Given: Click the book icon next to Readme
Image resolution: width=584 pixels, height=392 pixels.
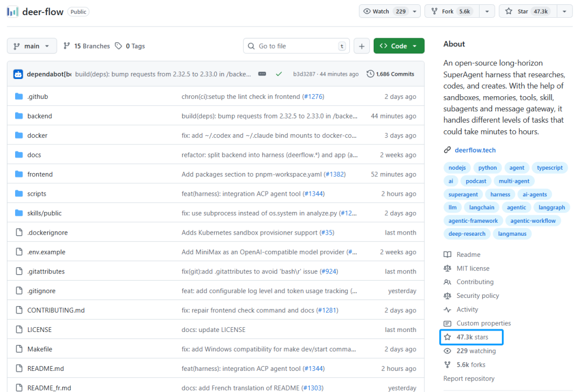Looking at the screenshot, I should point(447,254).
